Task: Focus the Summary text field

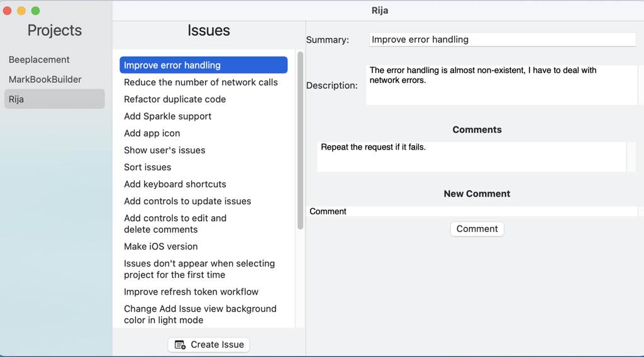Action: tap(502, 40)
